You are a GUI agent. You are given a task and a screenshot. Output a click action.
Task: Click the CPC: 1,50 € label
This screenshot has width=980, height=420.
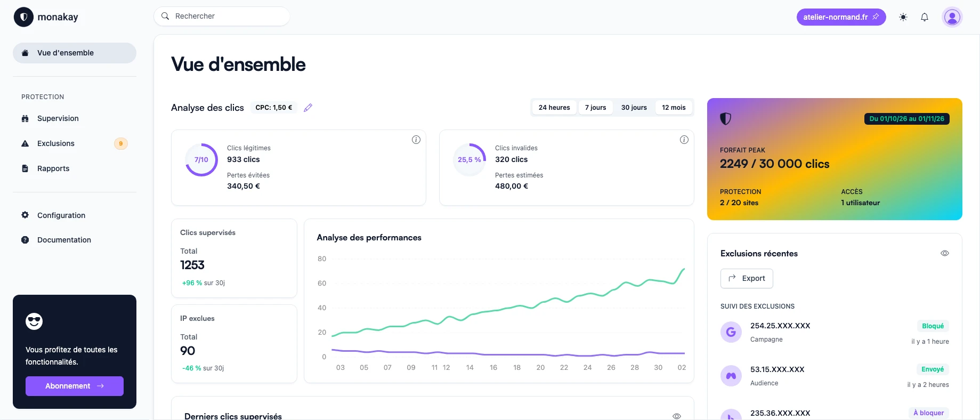point(274,108)
